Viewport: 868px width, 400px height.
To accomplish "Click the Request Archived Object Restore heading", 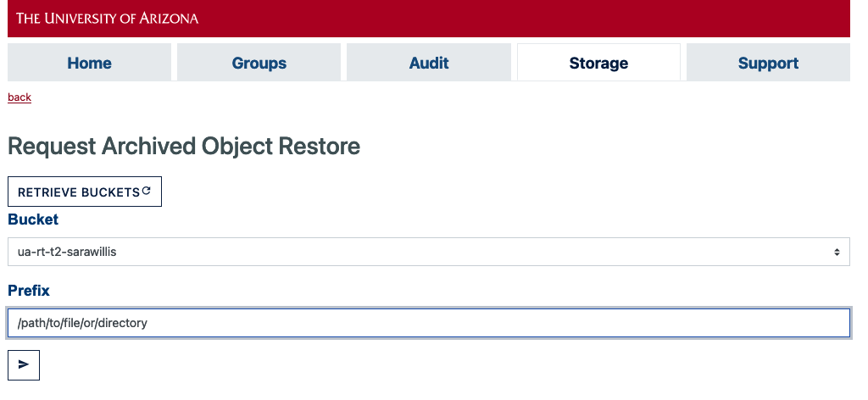I will click(184, 147).
